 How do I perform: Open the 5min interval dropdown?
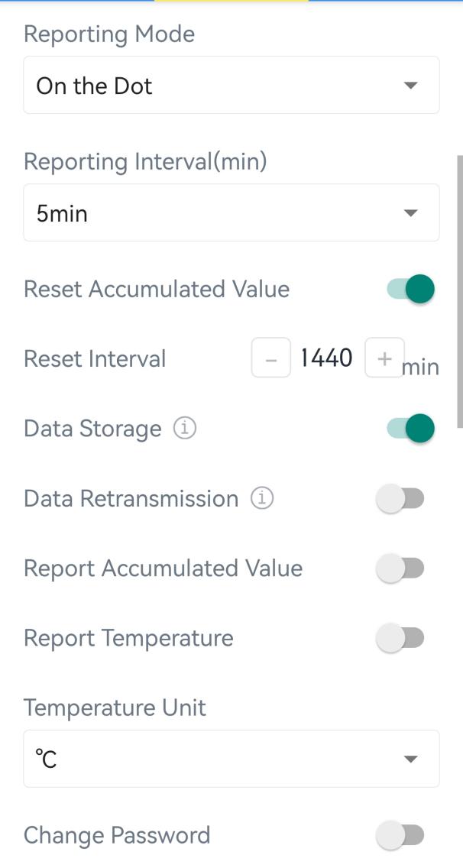coord(231,212)
